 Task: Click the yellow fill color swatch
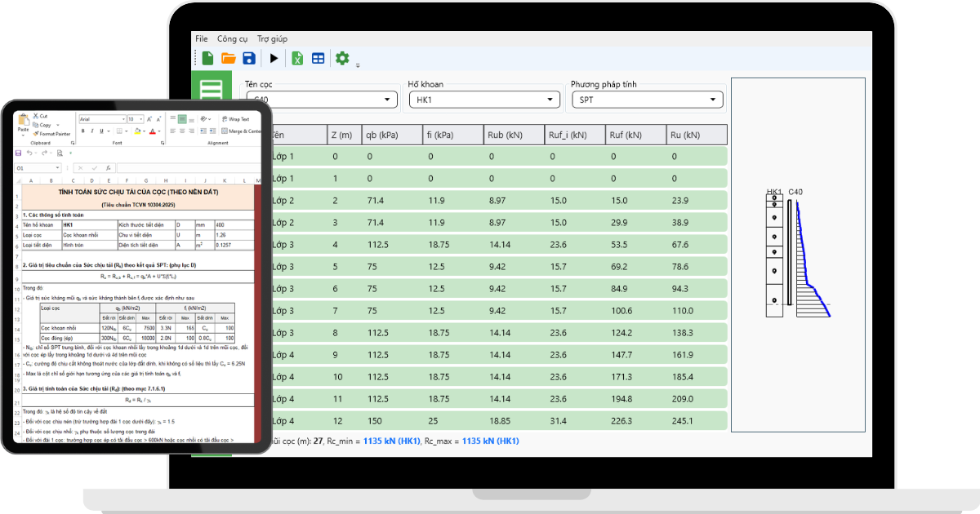[136, 131]
